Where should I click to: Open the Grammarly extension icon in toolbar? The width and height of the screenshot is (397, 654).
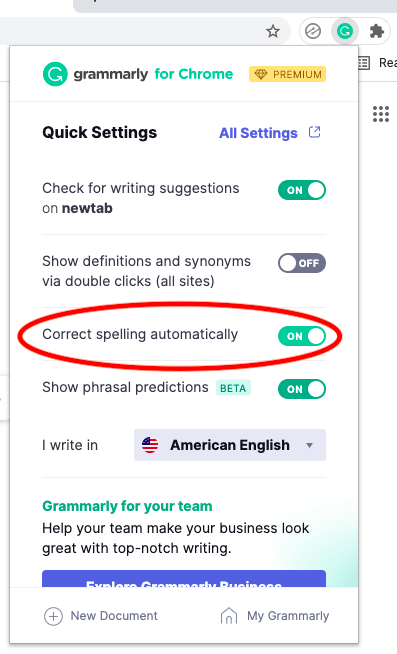tap(345, 31)
